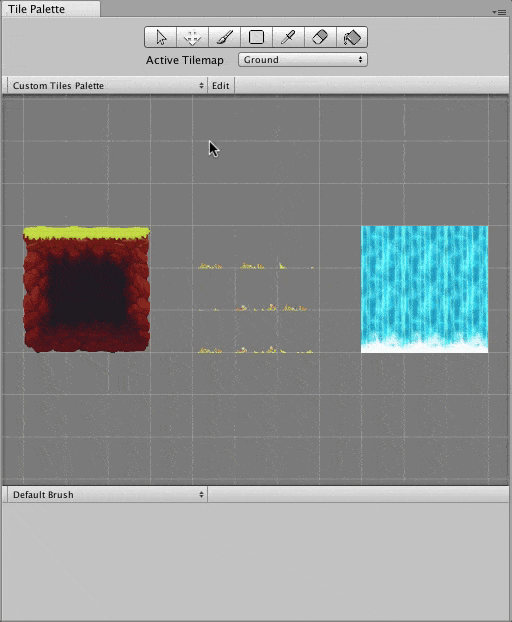Screen dimensions: 512x622
Task: Pick the Box Fill rectangle tool
Action: [257, 37]
